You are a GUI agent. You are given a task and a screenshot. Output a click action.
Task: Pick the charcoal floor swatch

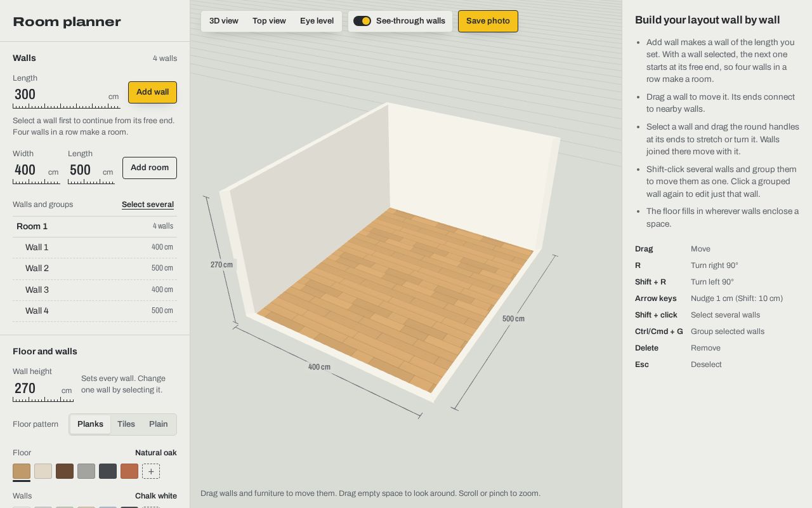(108, 471)
